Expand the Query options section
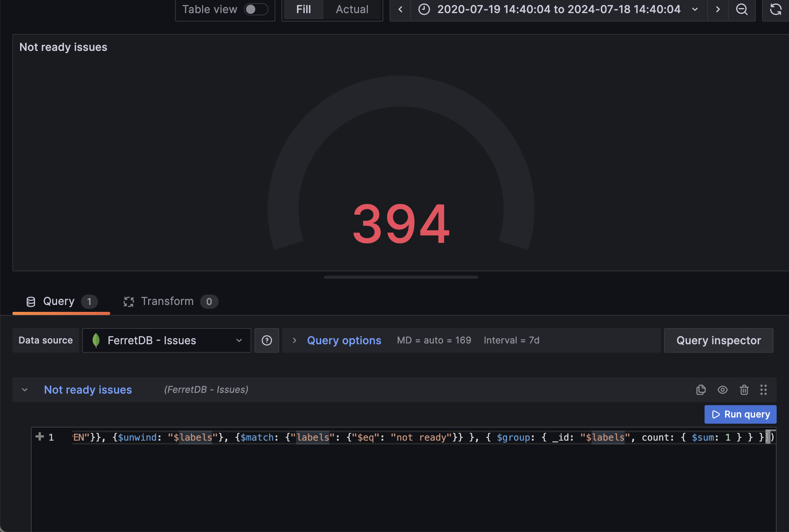The width and height of the screenshot is (789, 532). click(x=344, y=340)
